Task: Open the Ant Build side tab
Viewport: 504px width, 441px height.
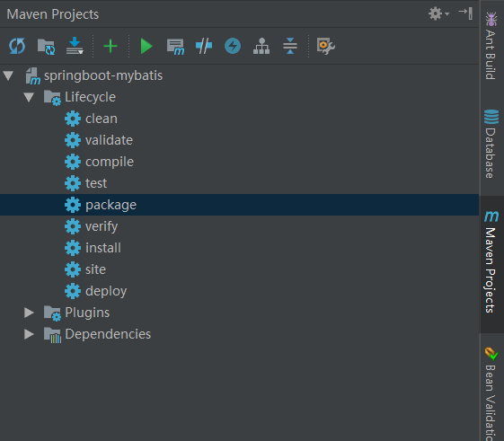Action: coord(491,45)
